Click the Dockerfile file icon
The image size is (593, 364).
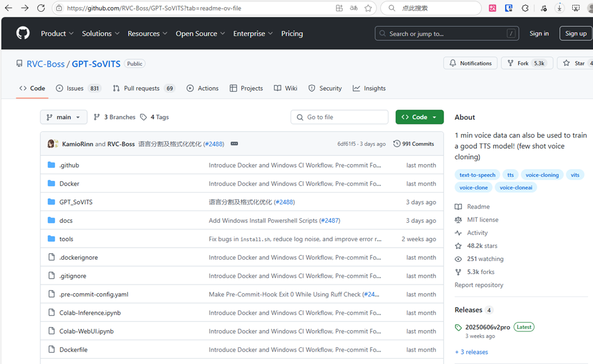click(x=52, y=349)
